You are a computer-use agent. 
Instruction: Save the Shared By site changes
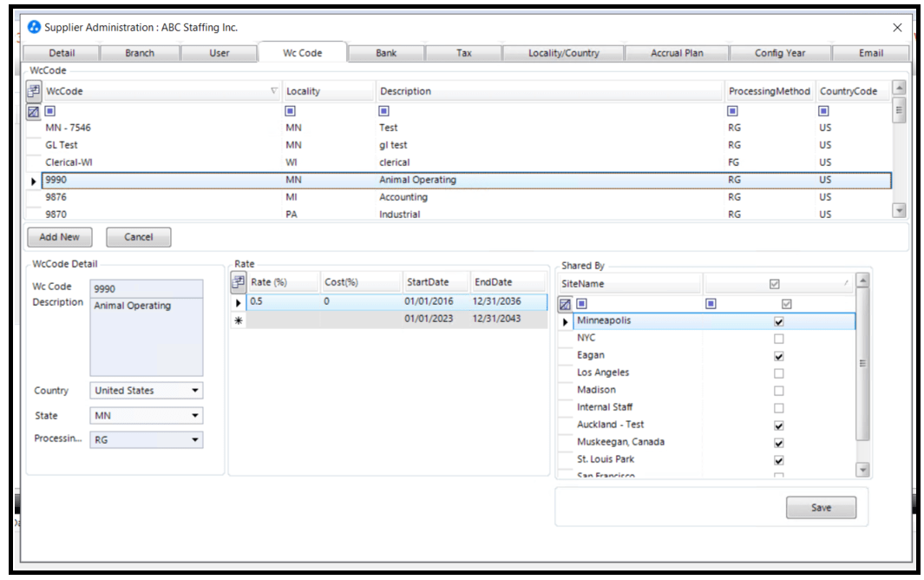click(x=821, y=507)
